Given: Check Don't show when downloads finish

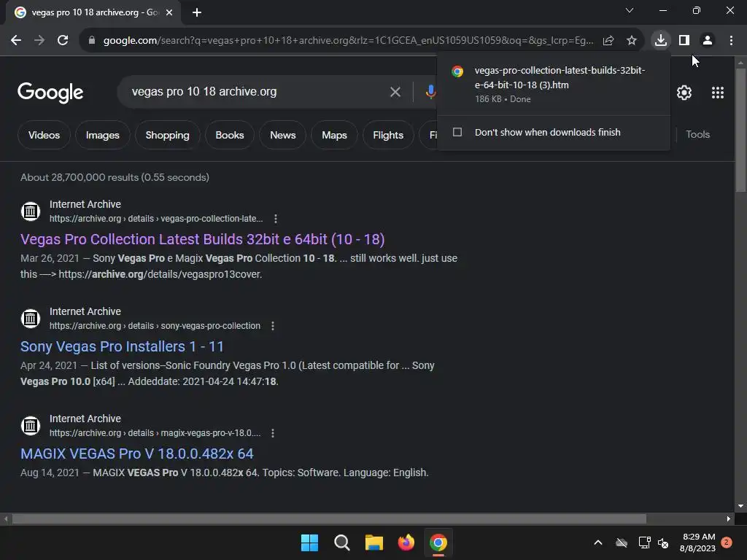Looking at the screenshot, I should 457,132.
